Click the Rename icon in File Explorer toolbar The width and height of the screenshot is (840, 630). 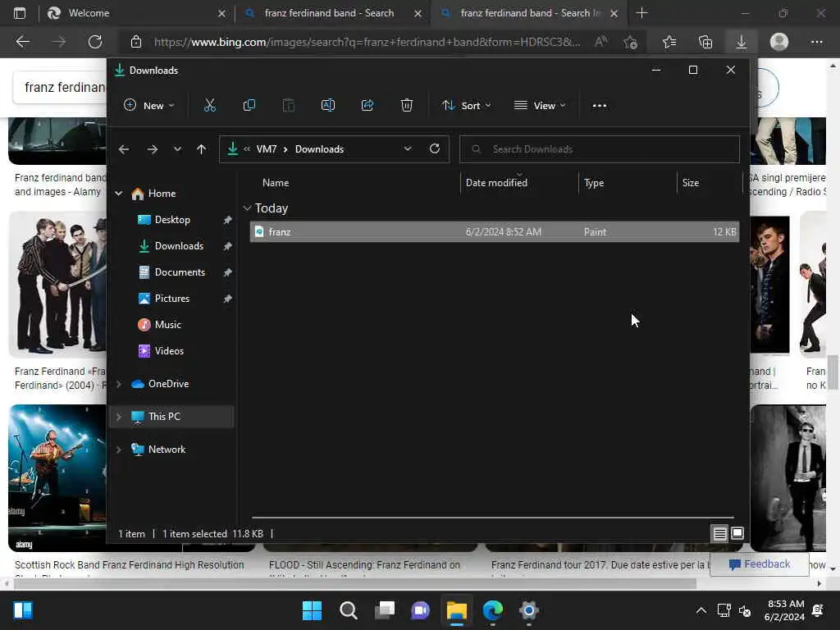point(328,106)
